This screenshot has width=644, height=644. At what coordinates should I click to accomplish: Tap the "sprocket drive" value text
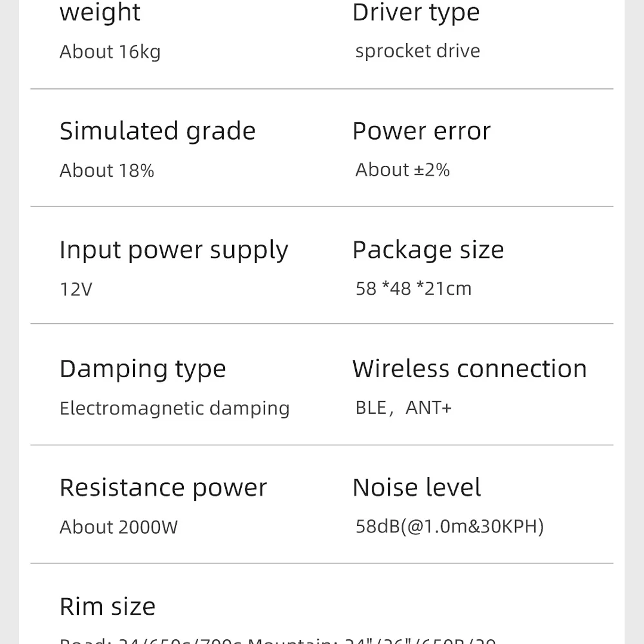pyautogui.click(x=418, y=51)
